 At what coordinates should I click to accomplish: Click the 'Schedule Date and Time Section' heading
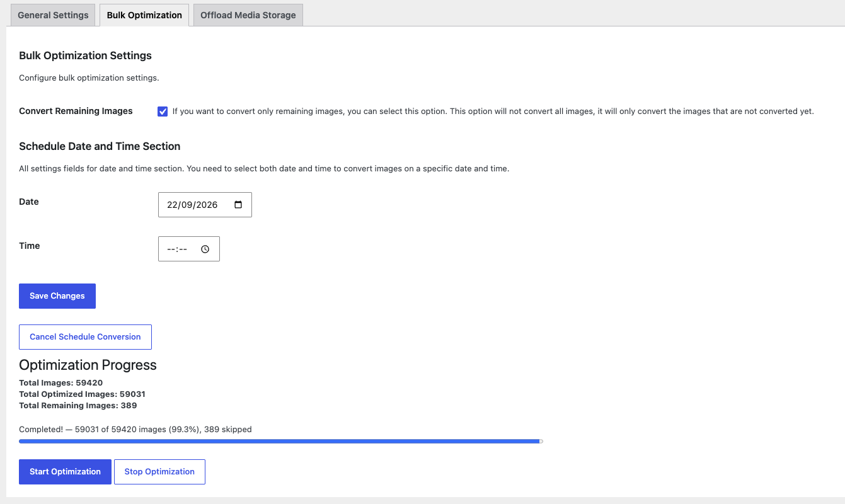(100, 146)
